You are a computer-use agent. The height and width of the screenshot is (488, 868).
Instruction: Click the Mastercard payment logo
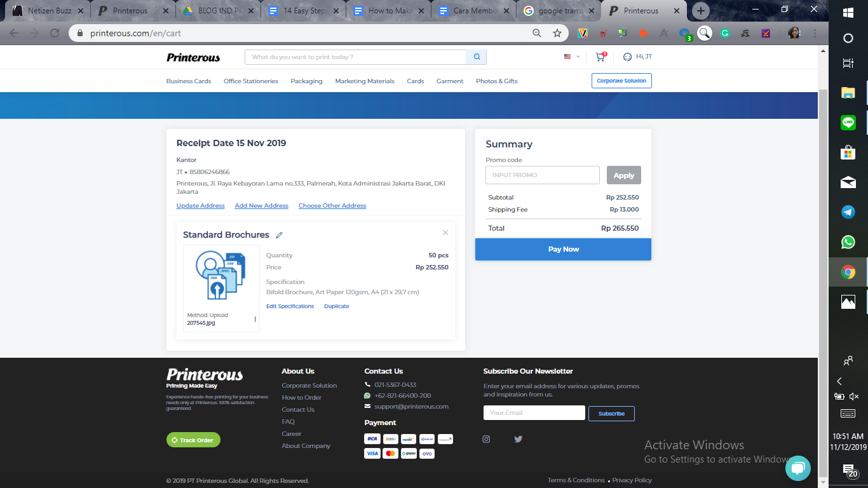coord(391,454)
